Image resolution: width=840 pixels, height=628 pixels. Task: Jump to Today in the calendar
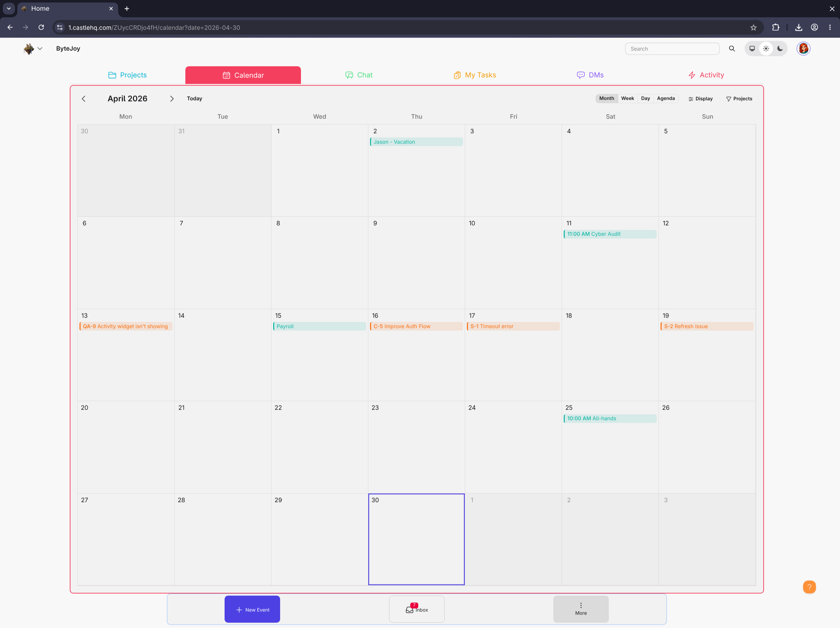[194, 98]
